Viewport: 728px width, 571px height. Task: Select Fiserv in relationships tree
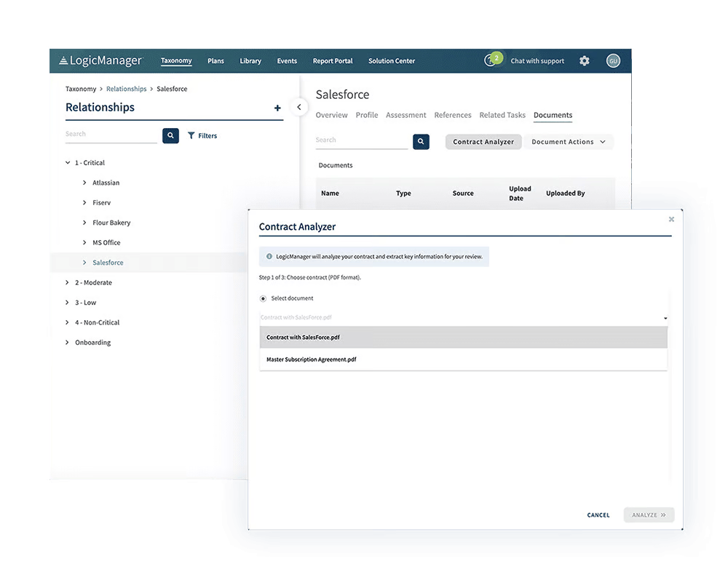tap(102, 203)
